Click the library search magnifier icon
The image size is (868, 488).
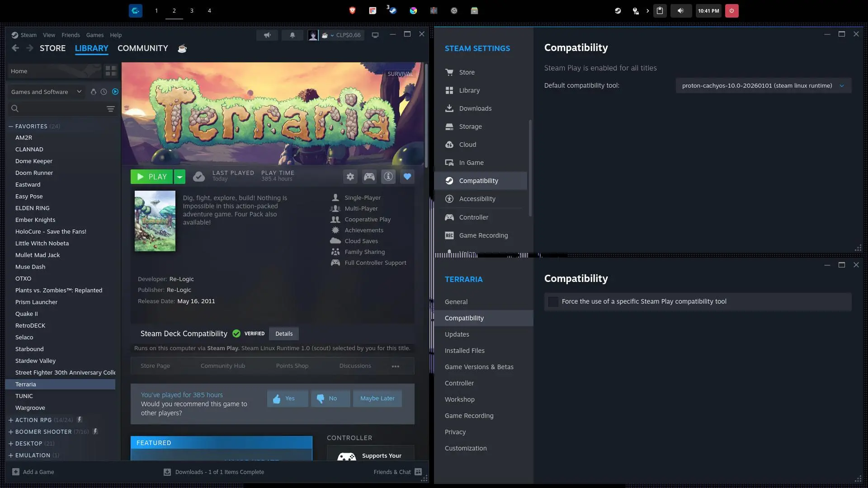(x=15, y=108)
